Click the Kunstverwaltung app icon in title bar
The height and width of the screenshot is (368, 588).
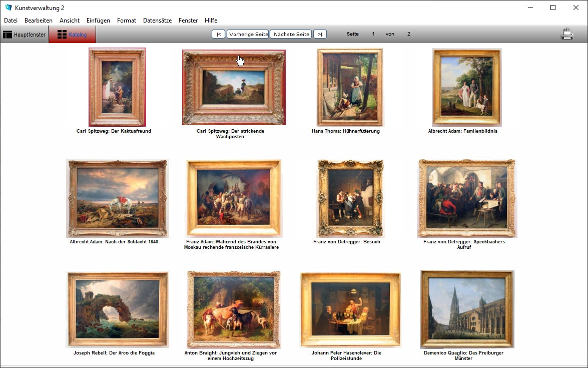[8, 8]
